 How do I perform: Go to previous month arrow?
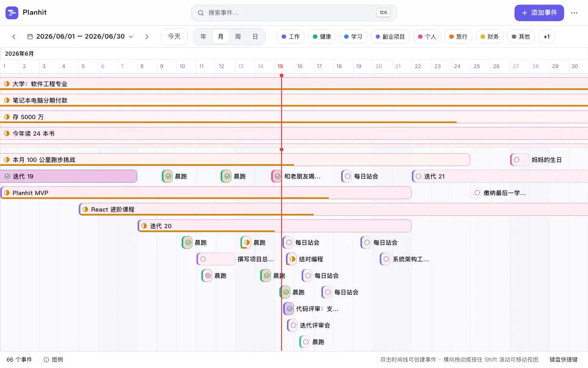[14, 37]
